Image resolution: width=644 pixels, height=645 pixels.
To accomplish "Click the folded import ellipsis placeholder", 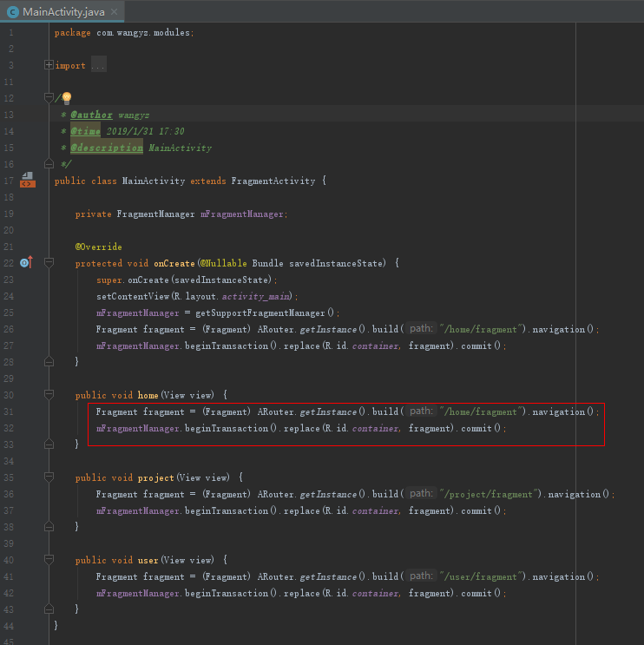I will click(x=98, y=65).
